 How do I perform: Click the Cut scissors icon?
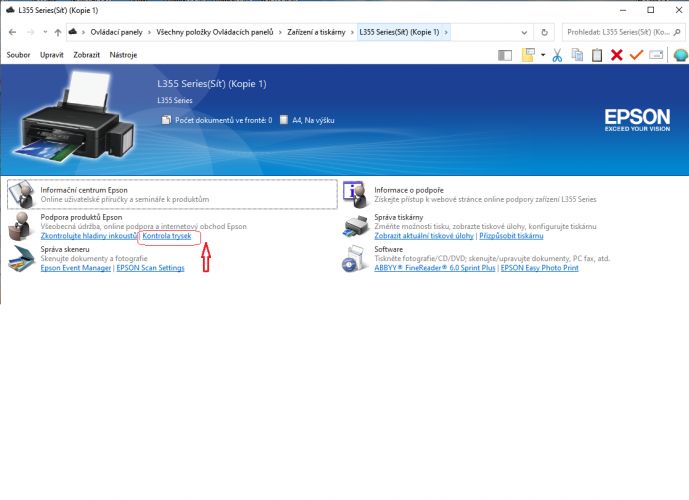(557, 55)
